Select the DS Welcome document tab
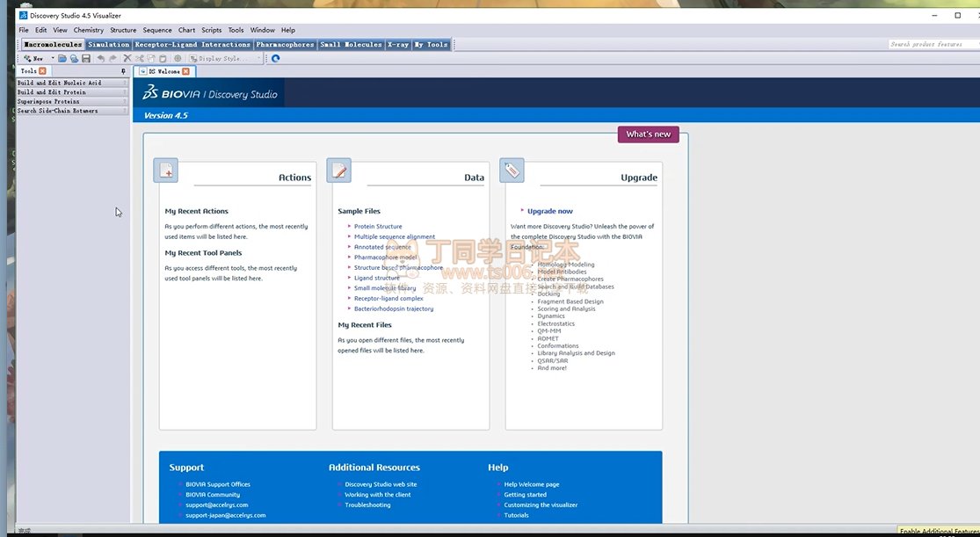 [165, 71]
